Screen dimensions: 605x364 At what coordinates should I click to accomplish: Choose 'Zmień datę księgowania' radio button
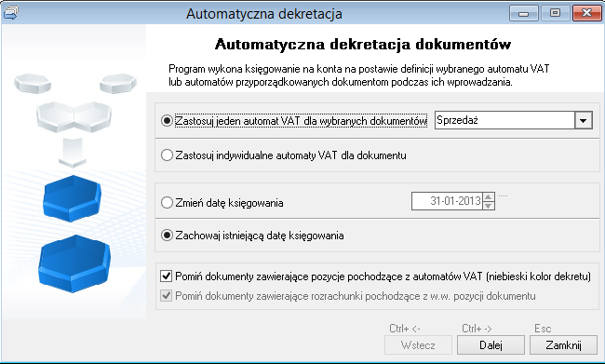click(x=167, y=203)
